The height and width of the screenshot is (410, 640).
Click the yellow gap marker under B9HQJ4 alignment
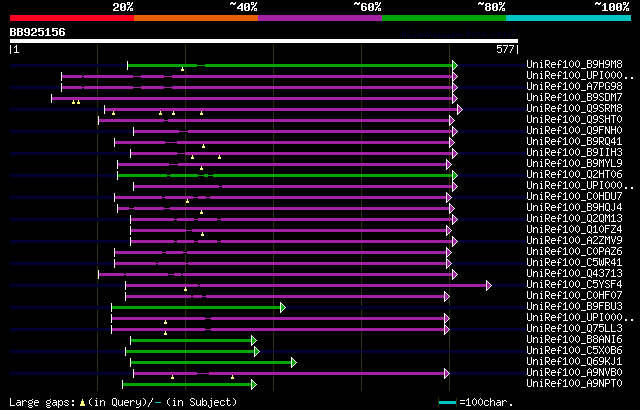click(x=201, y=212)
